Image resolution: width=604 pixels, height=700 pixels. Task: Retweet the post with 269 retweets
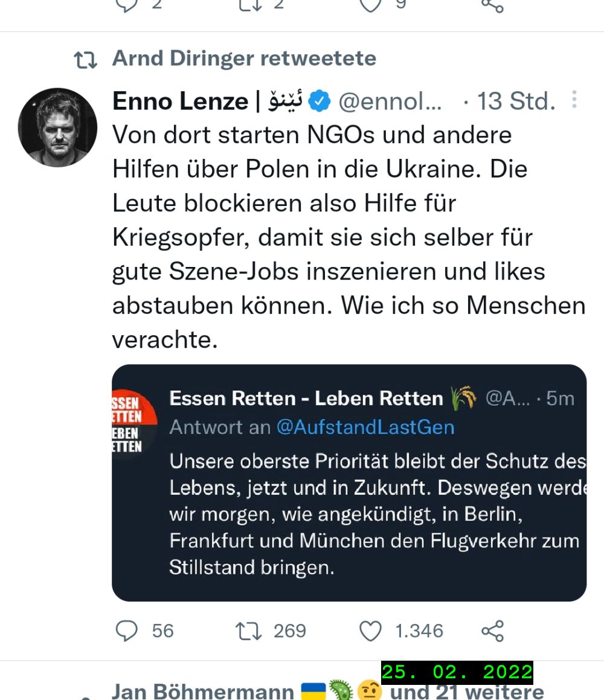coord(248,631)
